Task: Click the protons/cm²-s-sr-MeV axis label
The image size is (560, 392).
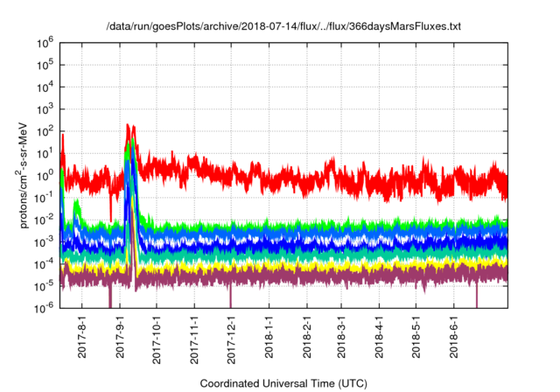Action: [22, 175]
